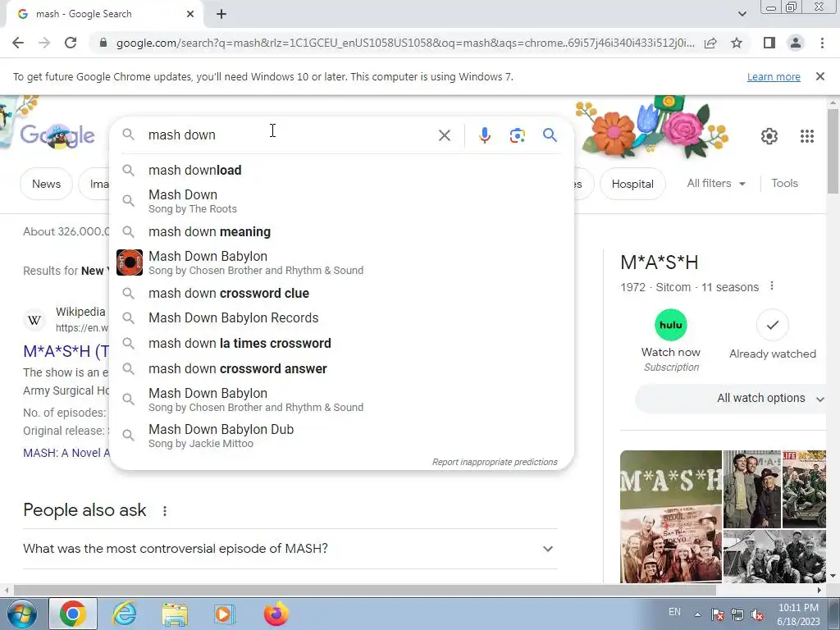
Task: Open People also ask more options
Action: 164,511
